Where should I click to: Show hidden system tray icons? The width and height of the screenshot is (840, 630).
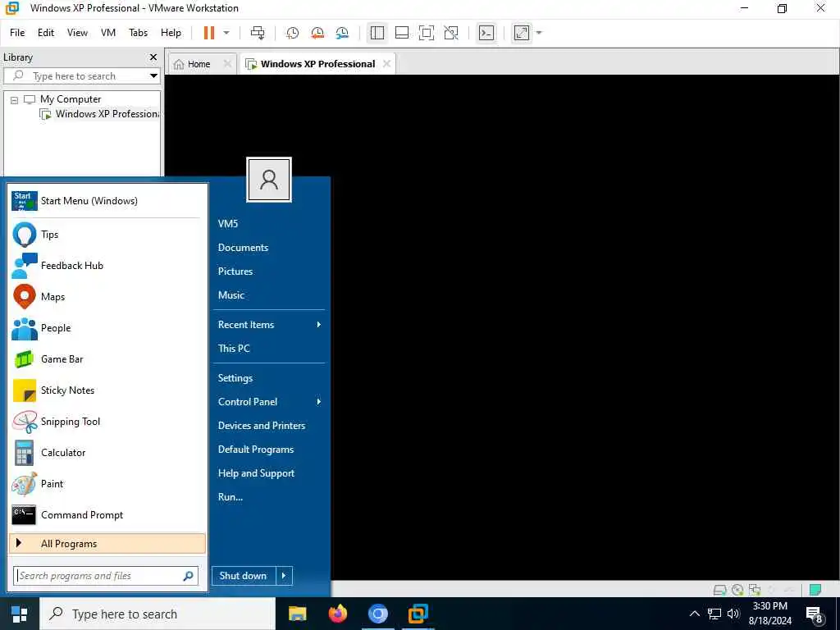(x=694, y=614)
